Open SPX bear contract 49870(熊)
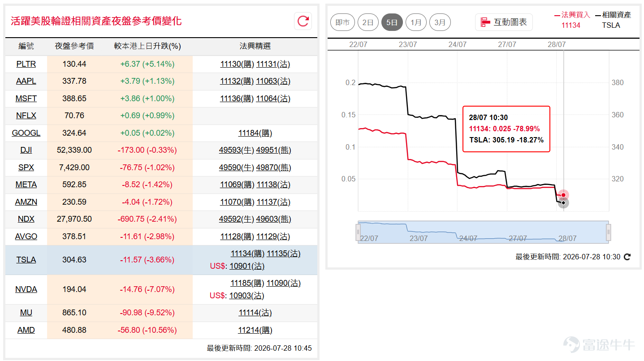Screen dimensions: 644x361 (x=273, y=168)
